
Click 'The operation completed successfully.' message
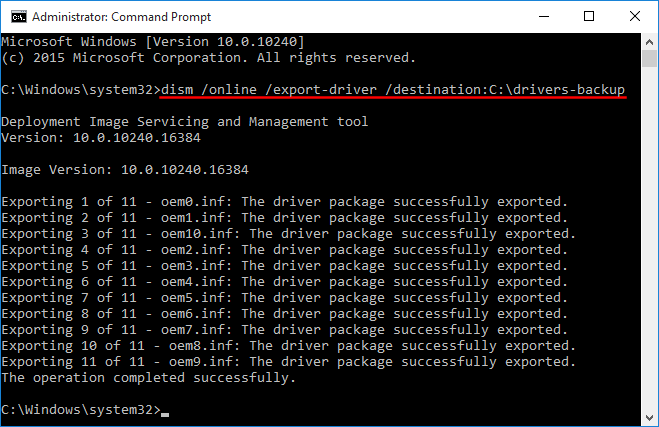point(149,378)
